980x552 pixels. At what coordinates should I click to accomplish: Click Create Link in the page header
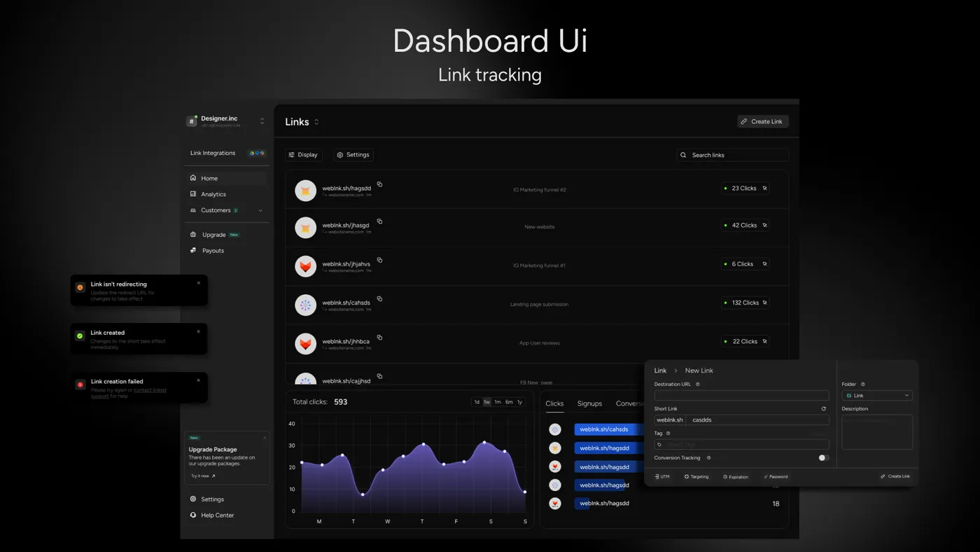763,121
